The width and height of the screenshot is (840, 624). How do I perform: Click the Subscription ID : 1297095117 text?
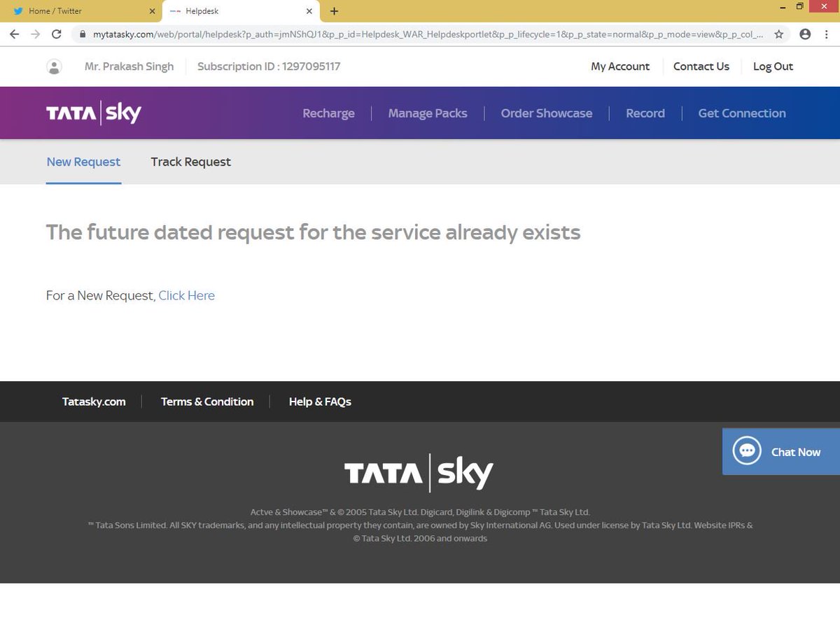[x=269, y=66]
